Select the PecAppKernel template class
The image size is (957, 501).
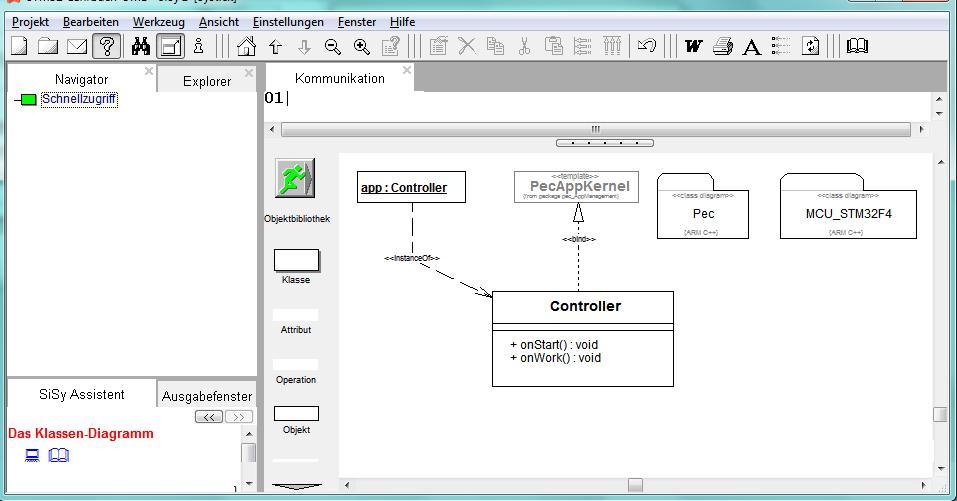pyautogui.click(x=576, y=187)
